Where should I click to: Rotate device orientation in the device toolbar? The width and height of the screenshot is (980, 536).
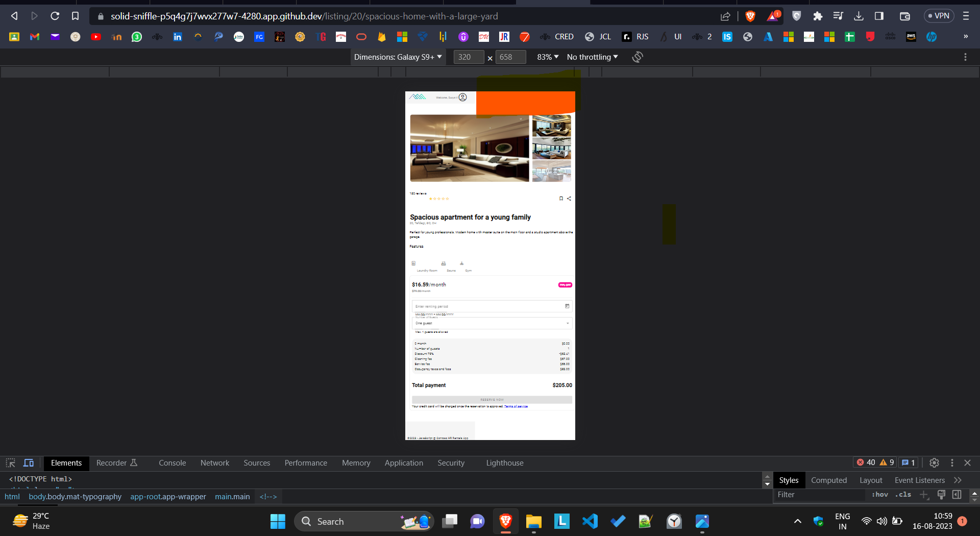pyautogui.click(x=637, y=57)
